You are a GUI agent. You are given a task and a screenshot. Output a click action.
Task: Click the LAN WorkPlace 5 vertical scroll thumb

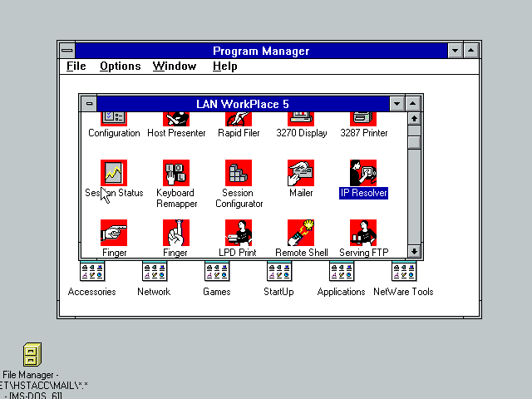point(414,142)
